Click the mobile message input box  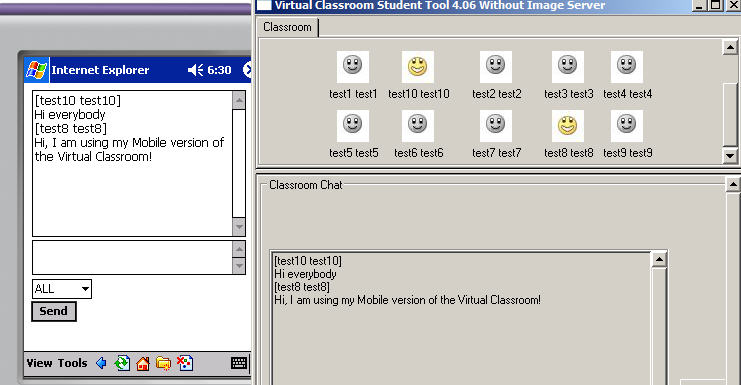(x=132, y=257)
